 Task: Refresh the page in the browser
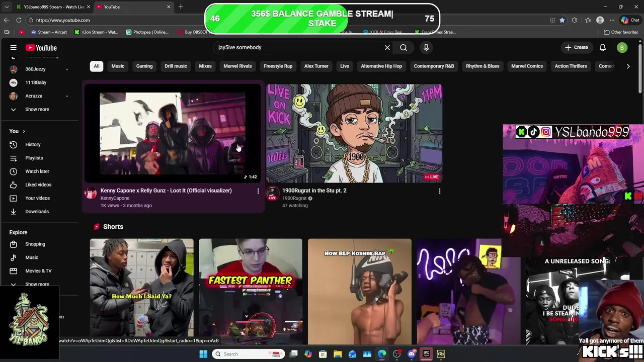(19, 20)
